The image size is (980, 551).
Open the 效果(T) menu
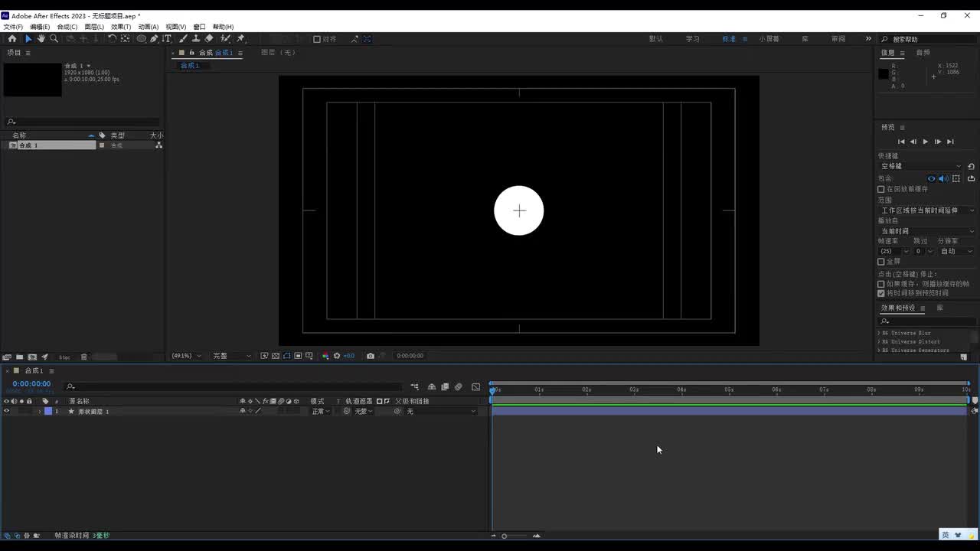pos(121,27)
